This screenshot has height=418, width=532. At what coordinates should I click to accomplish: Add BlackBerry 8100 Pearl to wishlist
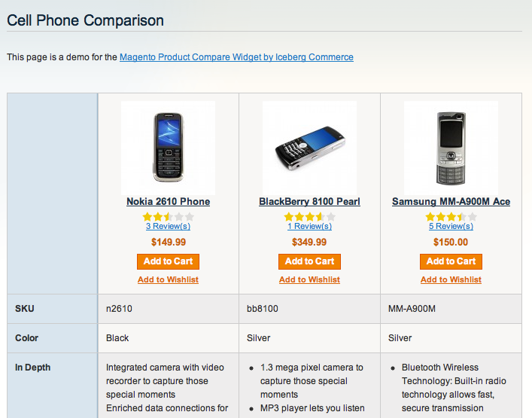coord(309,279)
